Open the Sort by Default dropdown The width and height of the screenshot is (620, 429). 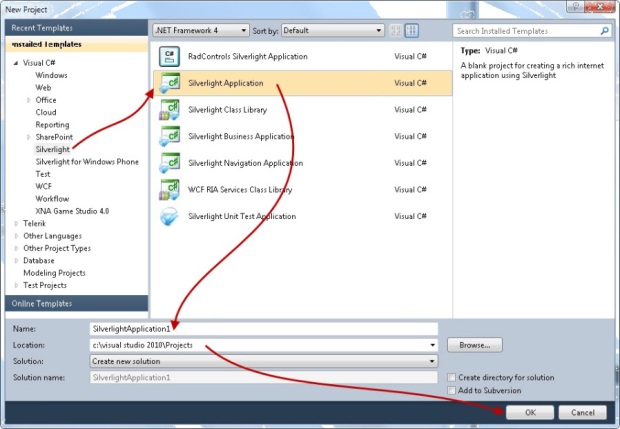[333, 30]
